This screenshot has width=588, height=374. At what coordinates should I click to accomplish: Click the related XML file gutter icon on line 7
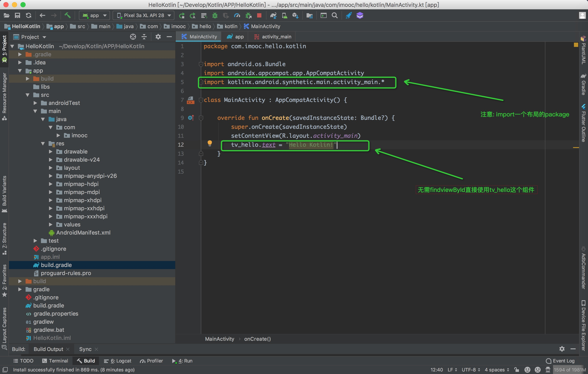point(190,100)
